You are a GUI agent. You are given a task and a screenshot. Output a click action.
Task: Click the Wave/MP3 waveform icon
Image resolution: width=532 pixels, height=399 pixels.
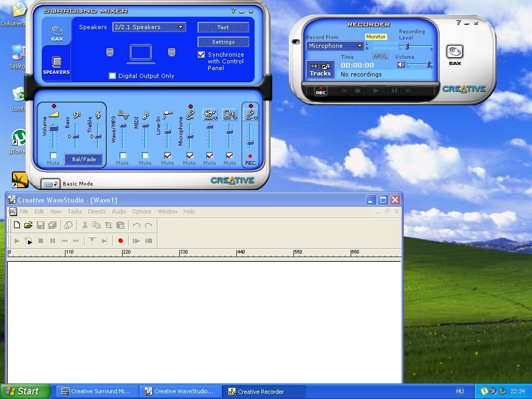123,115
